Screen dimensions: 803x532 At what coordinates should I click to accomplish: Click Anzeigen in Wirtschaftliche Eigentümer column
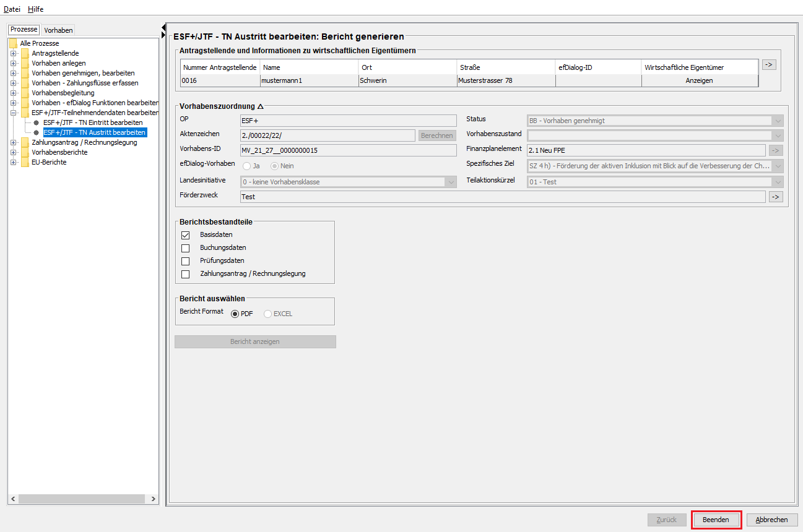pos(700,80)
